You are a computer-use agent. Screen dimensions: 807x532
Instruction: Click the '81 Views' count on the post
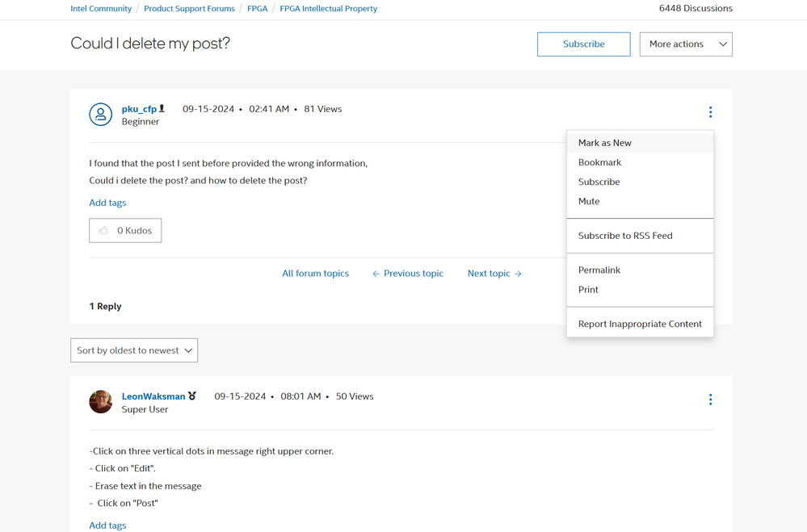(x=322, y=109)
